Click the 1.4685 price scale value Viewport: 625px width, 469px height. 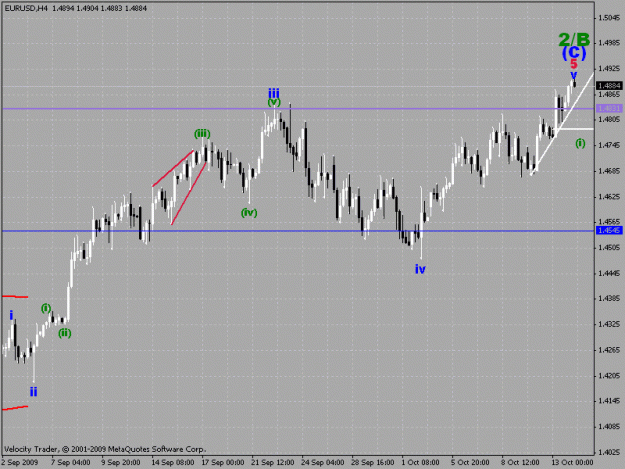point(610,171)
